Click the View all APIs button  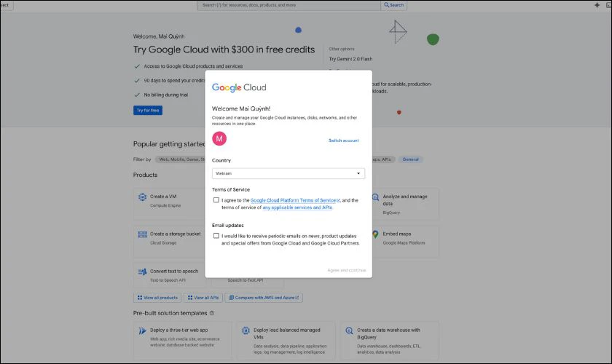click(203, 298)
